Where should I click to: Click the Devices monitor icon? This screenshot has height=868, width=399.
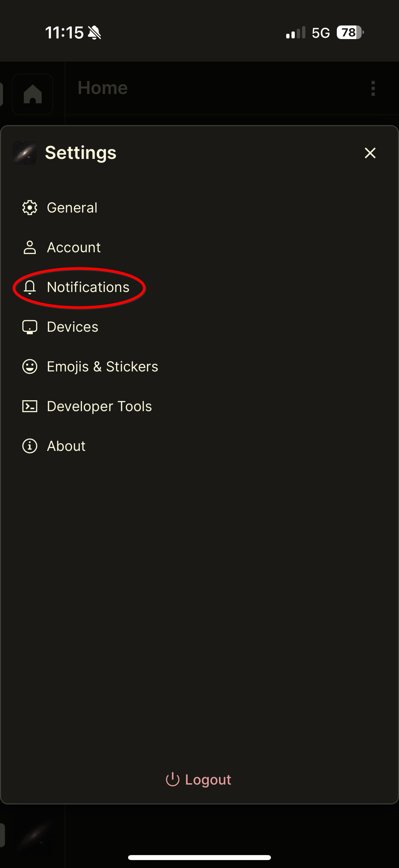point(30,327)
